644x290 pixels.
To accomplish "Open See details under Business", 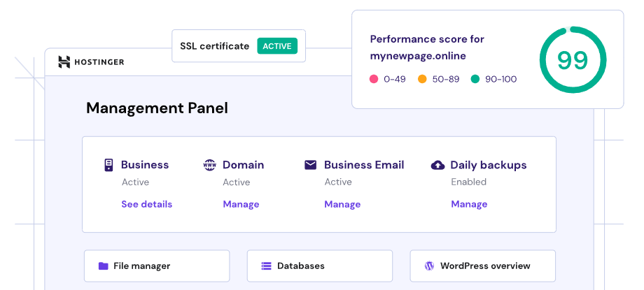I will [x=146, y=204].
